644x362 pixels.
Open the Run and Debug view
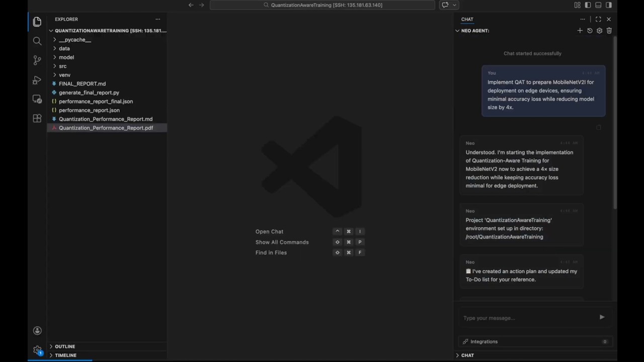coord(37,80)
